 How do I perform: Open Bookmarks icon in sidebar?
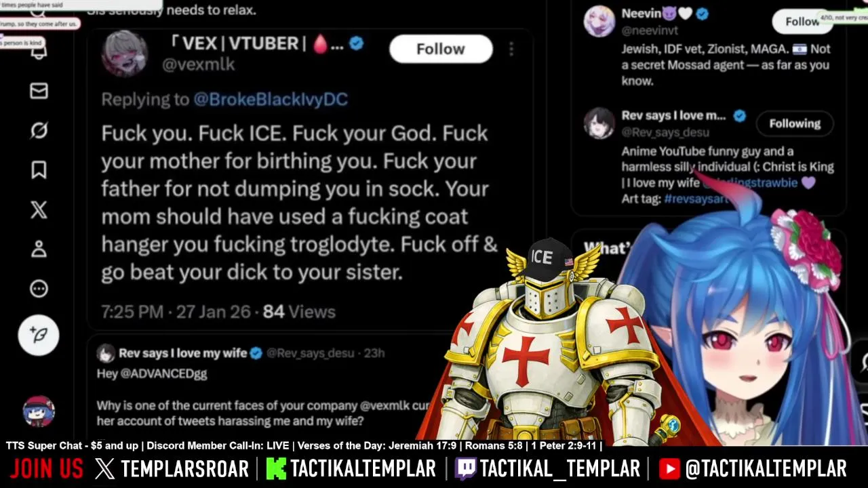pos(39,169)
